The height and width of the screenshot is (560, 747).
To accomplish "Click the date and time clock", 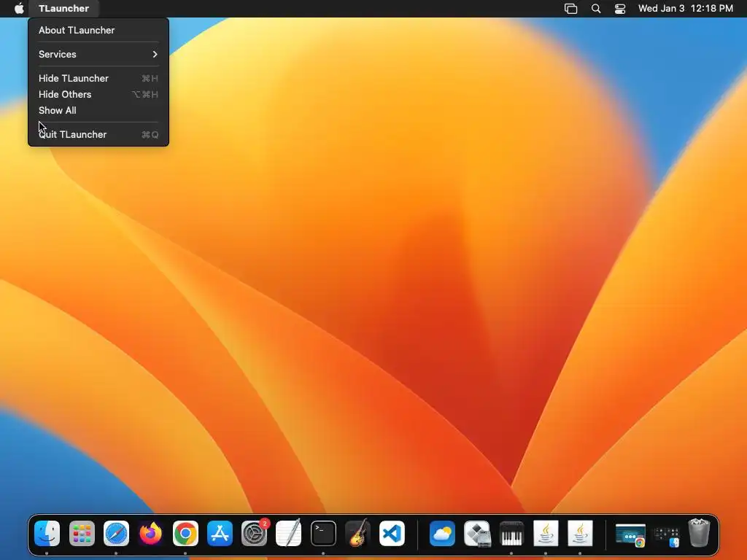I will click(x=686, y=8).
